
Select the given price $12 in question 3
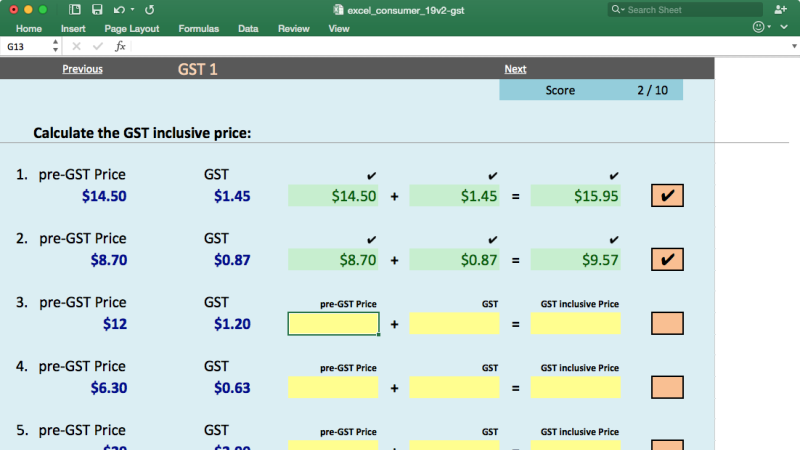click(115, 324)
